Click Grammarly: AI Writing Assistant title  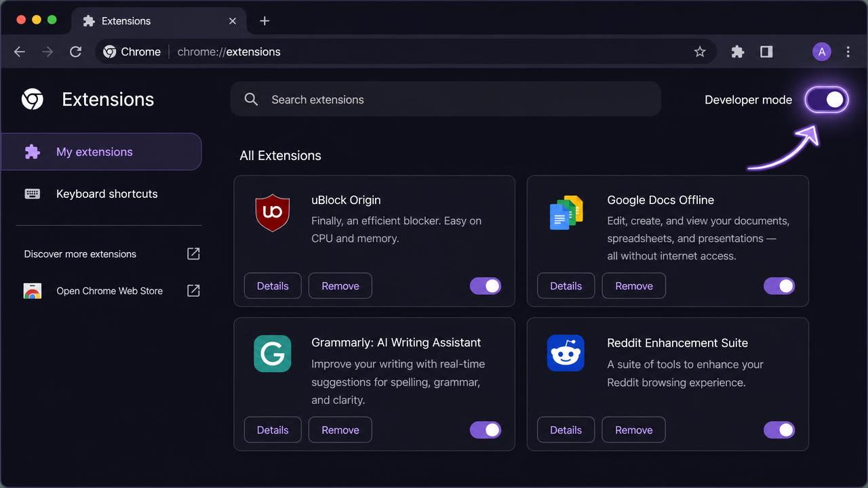[396, 343]
